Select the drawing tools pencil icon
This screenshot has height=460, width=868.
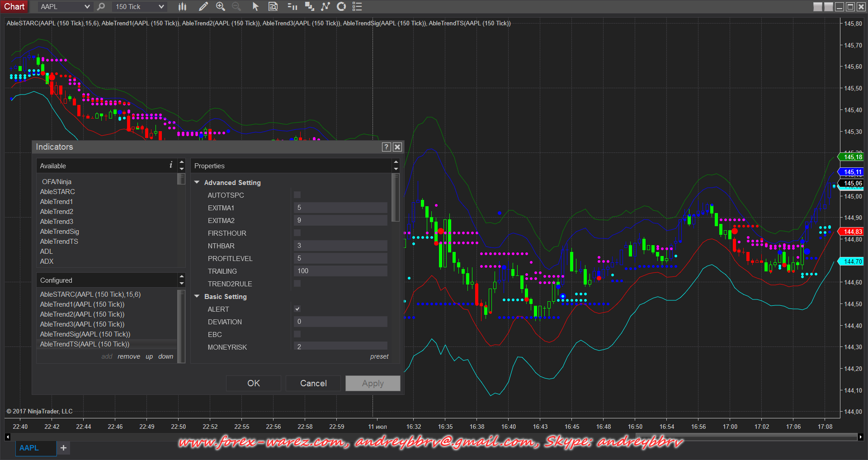point(203,6)
